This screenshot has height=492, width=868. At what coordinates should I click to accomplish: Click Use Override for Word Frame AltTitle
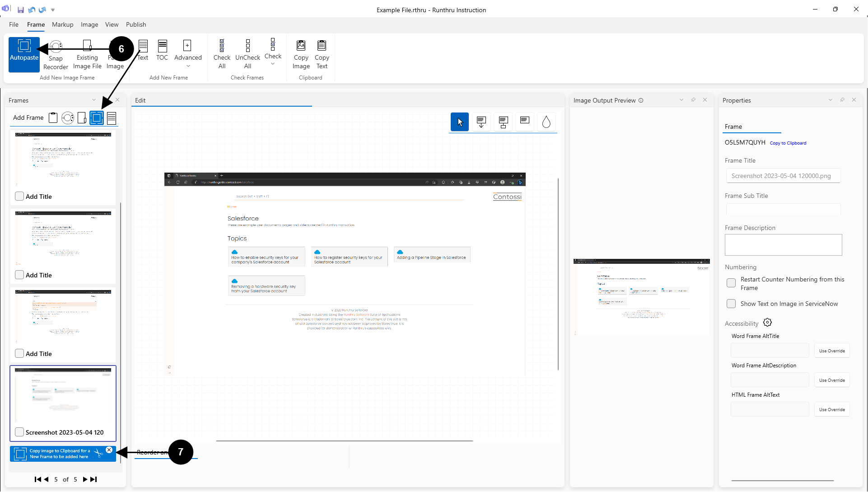tap(831, 351)
